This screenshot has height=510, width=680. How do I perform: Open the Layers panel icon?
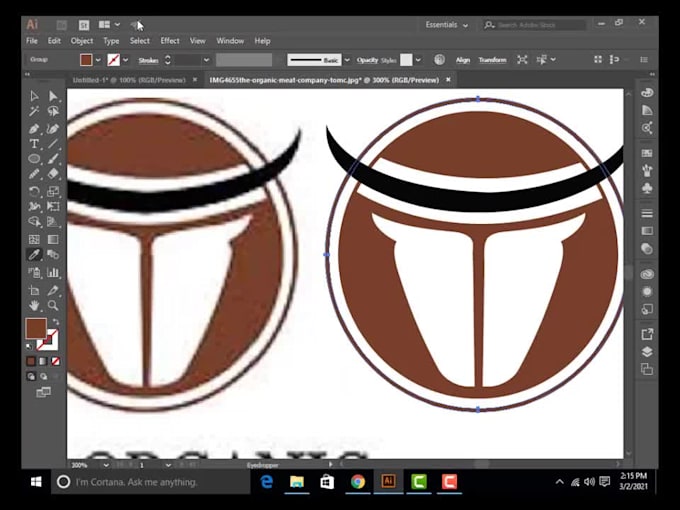click(647, 351)
